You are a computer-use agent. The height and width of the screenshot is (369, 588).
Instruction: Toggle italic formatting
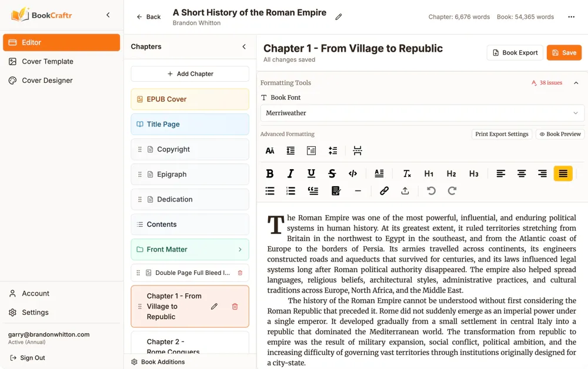point(290,173)
